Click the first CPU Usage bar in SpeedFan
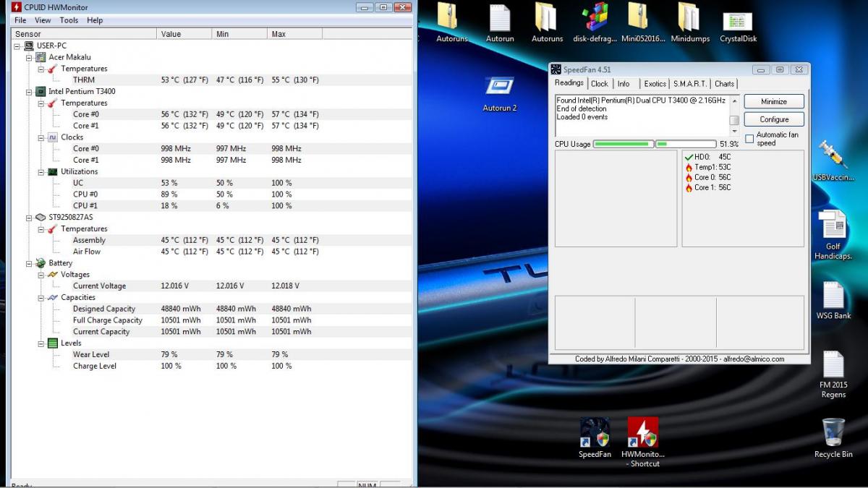Image resolution: width=868 pixels, height=488 pixels. (623, 144)
